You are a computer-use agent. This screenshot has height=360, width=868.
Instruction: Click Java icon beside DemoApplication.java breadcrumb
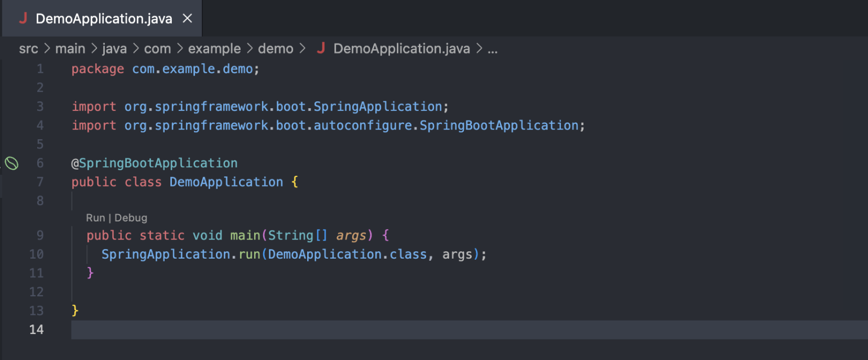pos(321,48)
